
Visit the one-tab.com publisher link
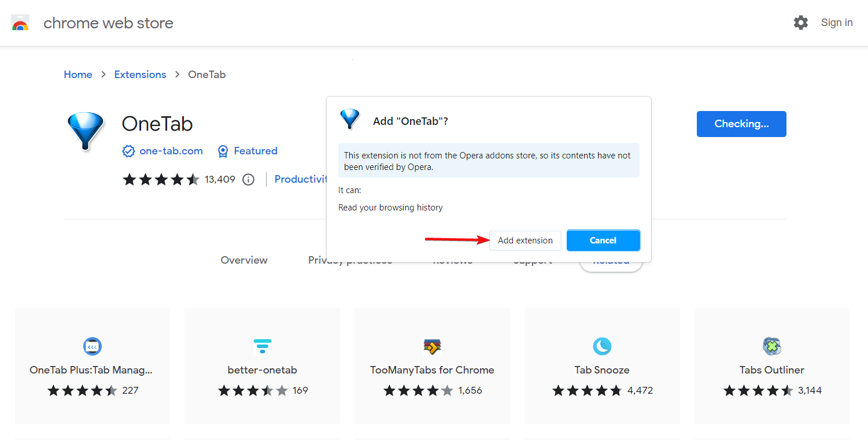point(171,151)
